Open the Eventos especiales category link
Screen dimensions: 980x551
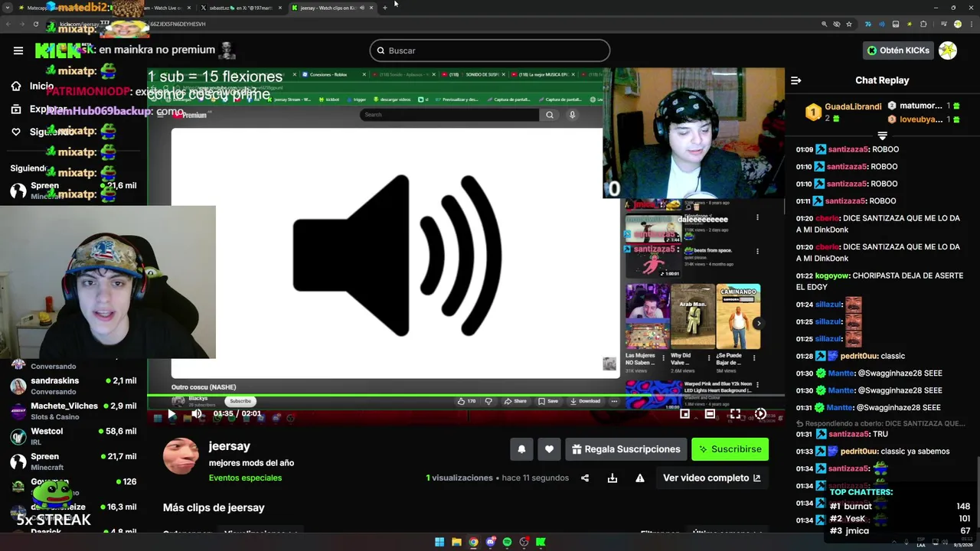[245, 478]
